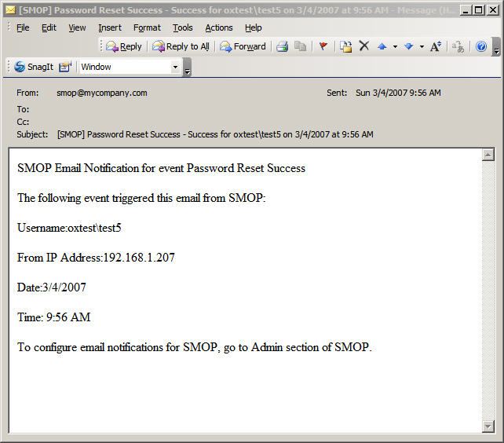
Task: Open the Help menu
Action: (x=254, y=28)
